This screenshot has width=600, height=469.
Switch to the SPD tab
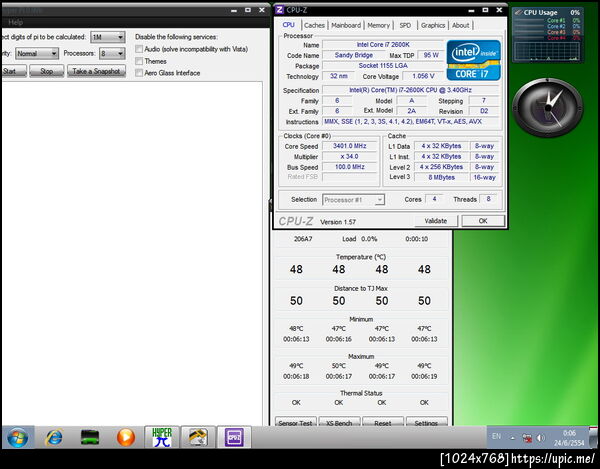pos(405,25)
